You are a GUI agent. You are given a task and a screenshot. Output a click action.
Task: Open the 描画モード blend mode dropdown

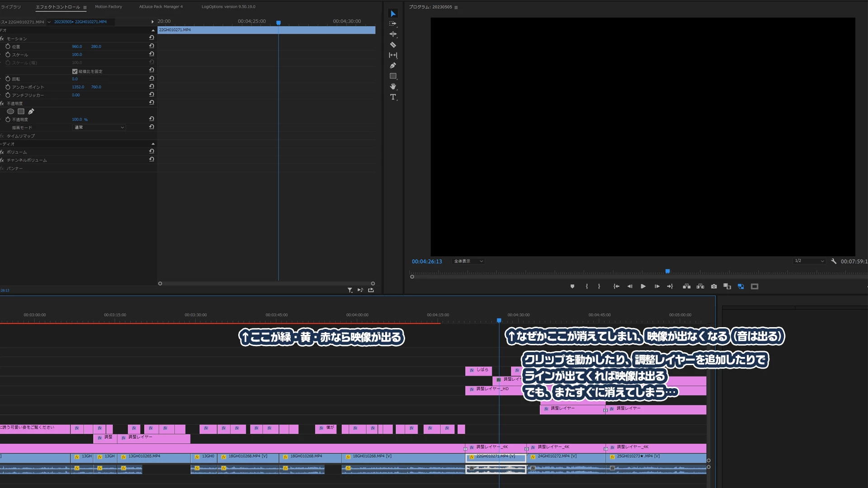pyautogui.click(x=99, y=128)
